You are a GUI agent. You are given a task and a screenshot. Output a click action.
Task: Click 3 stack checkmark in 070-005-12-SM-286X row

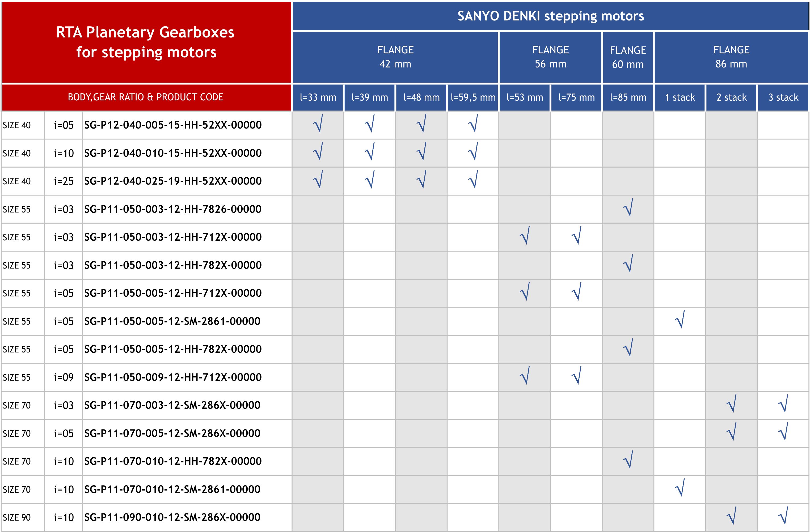(x=783, y=431)
